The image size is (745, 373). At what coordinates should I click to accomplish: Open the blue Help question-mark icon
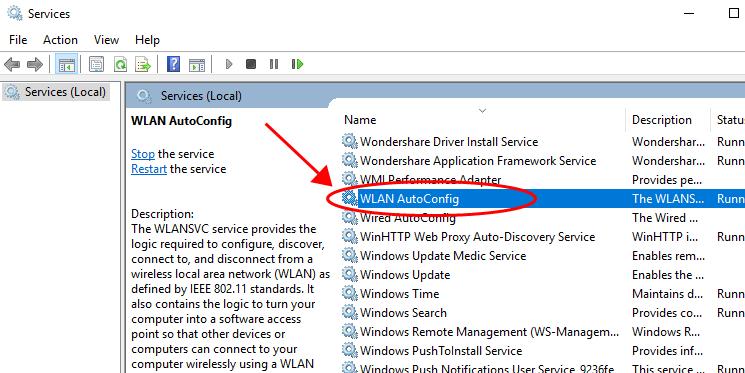click(x=173, y=64)
